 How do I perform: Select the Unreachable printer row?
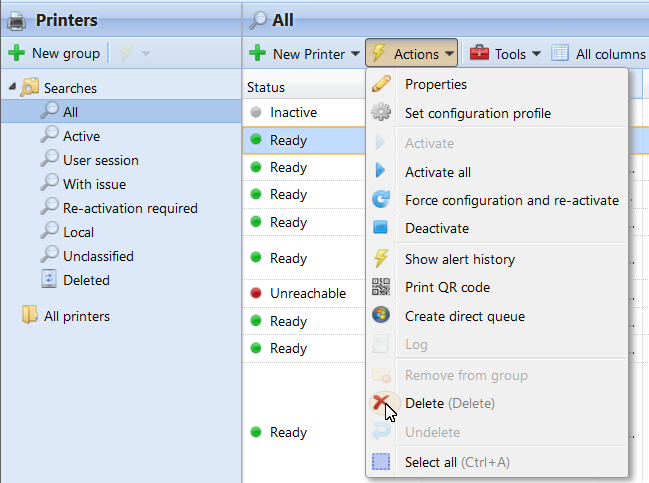pos(307,294)
